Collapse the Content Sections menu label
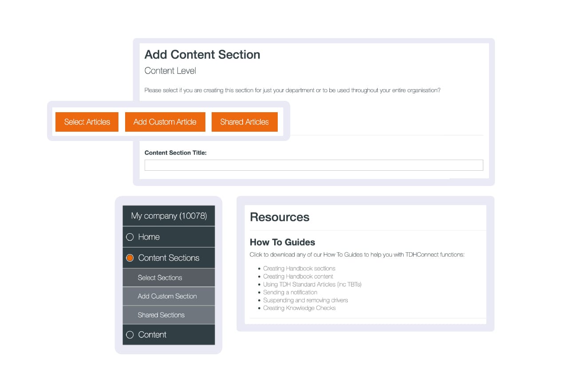Viewport: 563px width, 392px height. pyautogui.click(x=169, y=258)
